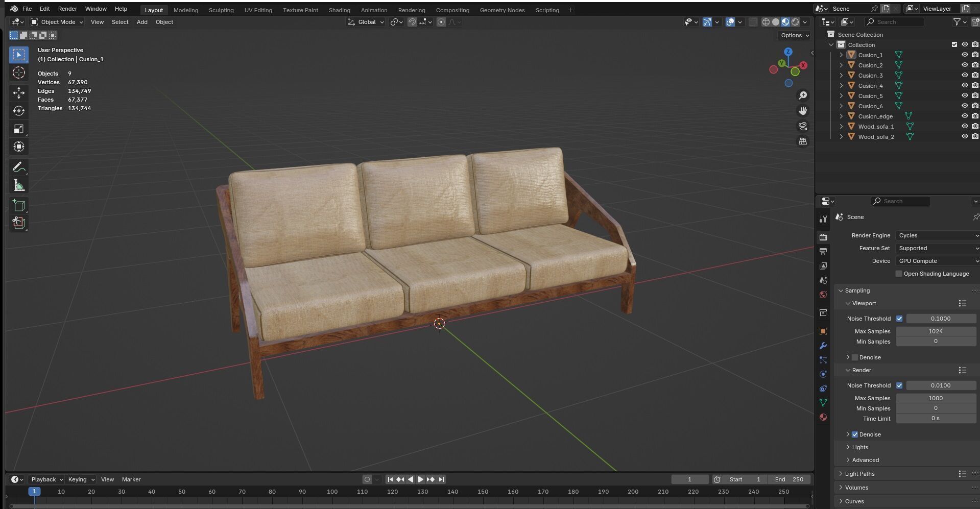980x509 pixels.
Task: Uncheck the Collection exclude checkbox
Action: click(x=954, y=44)
